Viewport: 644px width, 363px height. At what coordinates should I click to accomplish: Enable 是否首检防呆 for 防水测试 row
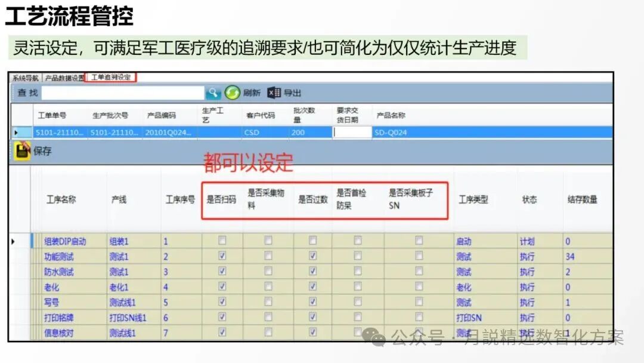(357, 272)
